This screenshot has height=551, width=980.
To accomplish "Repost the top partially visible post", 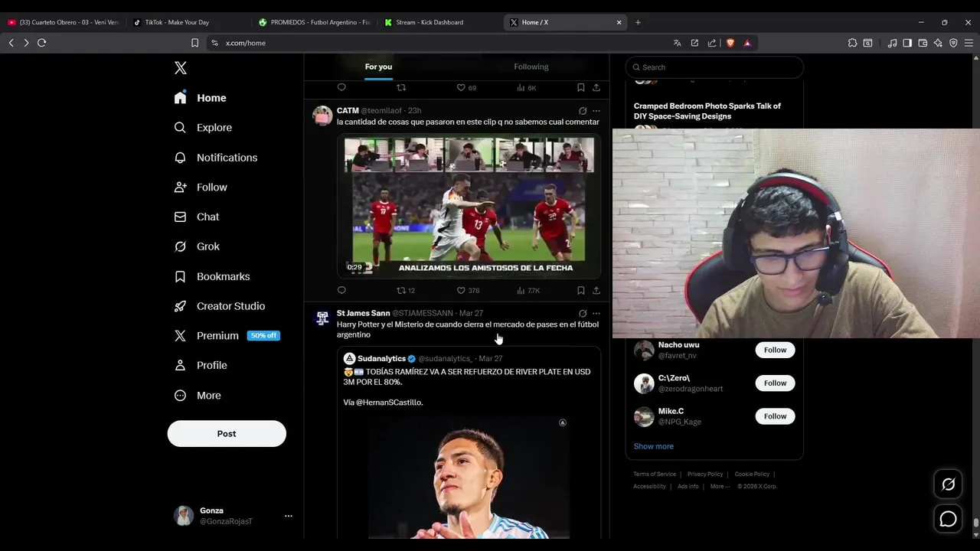I will coord(401,88).
